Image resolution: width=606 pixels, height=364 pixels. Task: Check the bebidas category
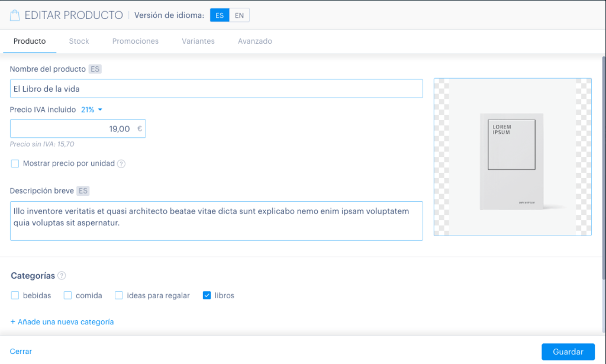click(x=15, y=295)
